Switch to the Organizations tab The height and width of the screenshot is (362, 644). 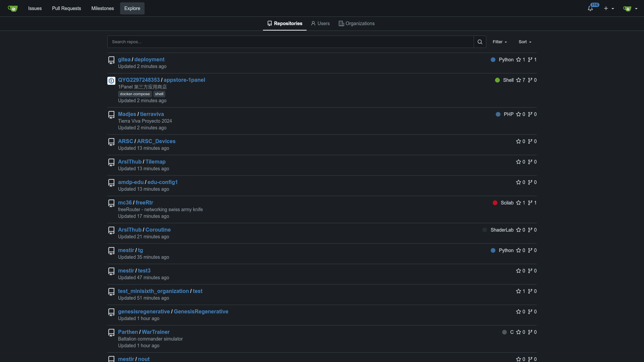357,23
